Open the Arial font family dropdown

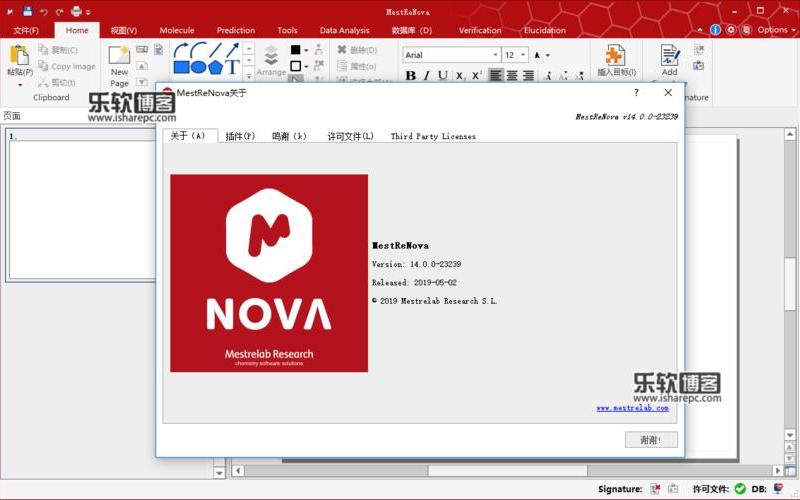495,55
